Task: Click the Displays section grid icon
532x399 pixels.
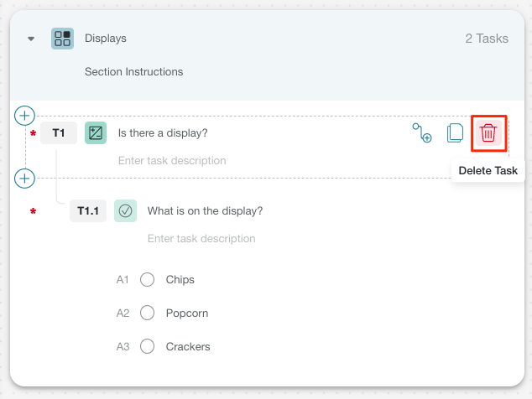Action: coord(62,39)
